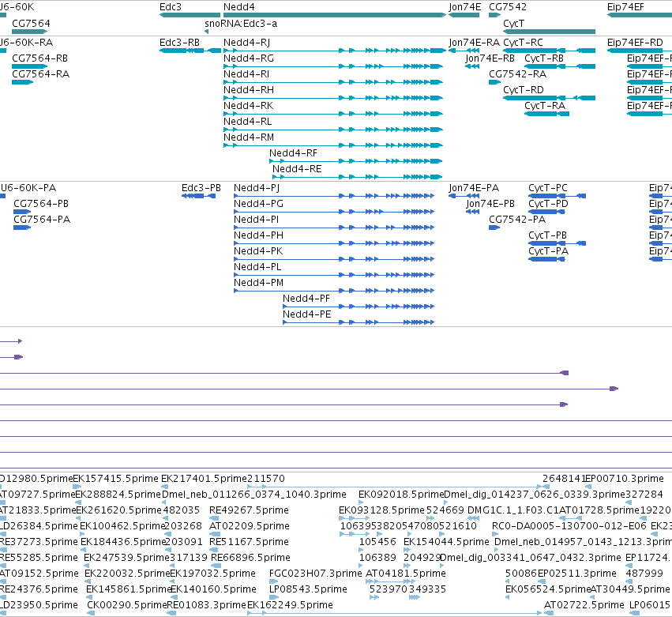Viewport: 672px width, 617px height.
Task: Open the Nedd4-RG transcript label
Action: [248, 58]
